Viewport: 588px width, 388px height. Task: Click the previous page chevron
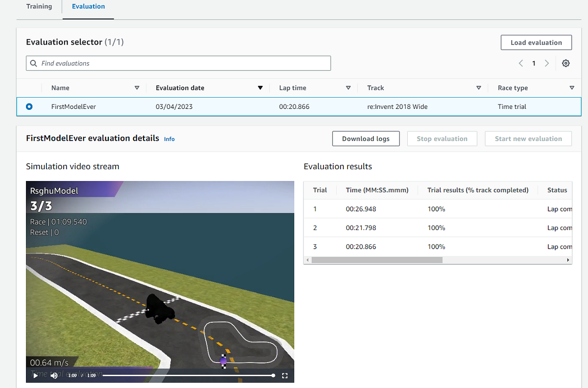(520, 63)
